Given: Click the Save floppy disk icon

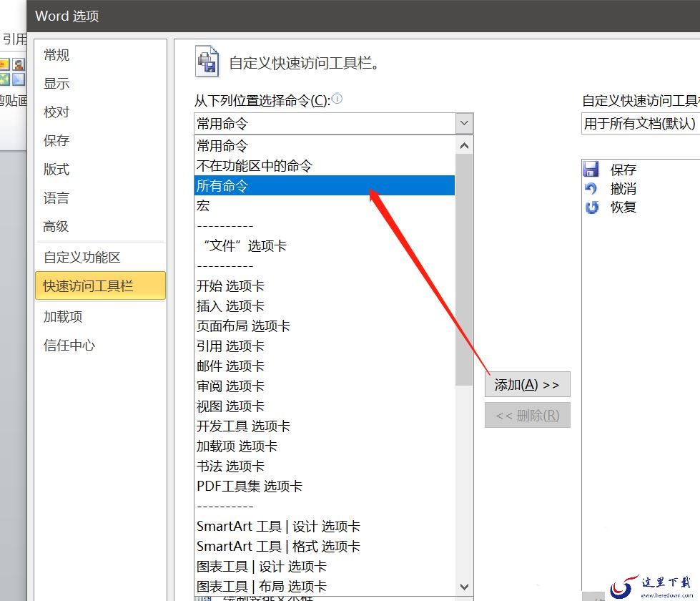Looking at the screenshot, I should (591, 169).
